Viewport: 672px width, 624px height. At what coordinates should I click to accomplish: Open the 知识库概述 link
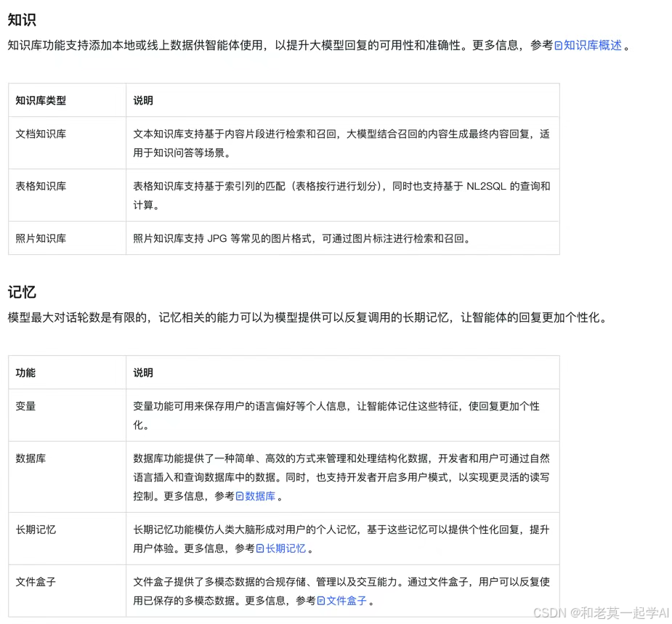click(592, 46)
